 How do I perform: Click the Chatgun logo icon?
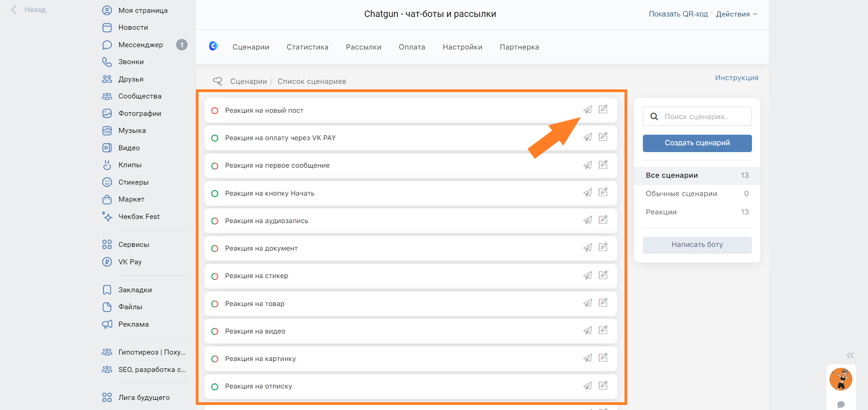[213, 46]
